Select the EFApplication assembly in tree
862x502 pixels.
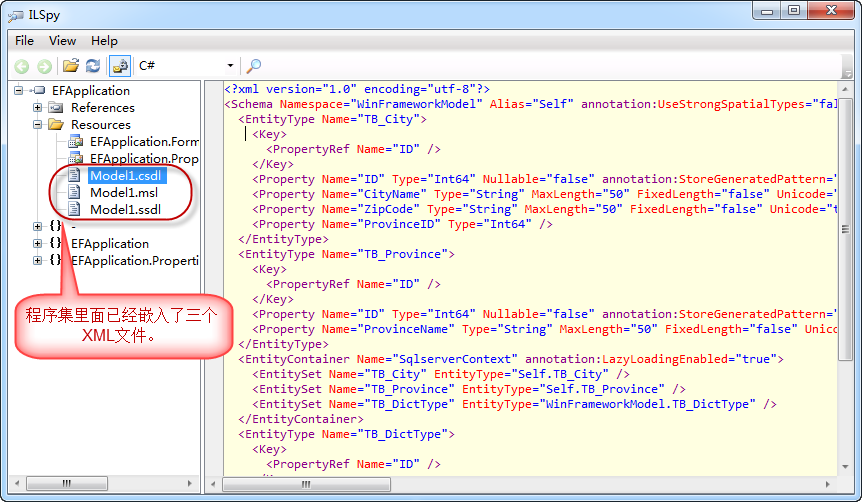pos(91,91)
